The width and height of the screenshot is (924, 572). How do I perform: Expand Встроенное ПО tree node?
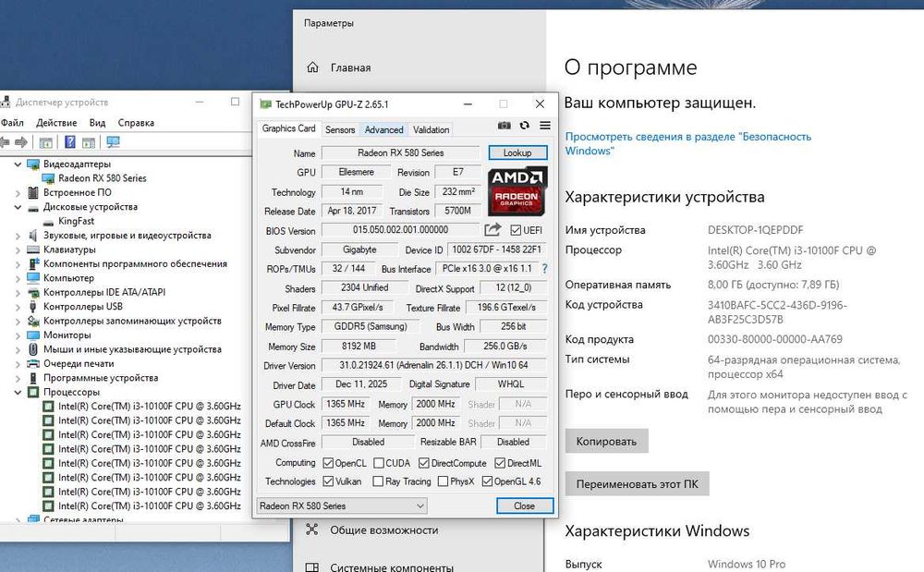18,192
